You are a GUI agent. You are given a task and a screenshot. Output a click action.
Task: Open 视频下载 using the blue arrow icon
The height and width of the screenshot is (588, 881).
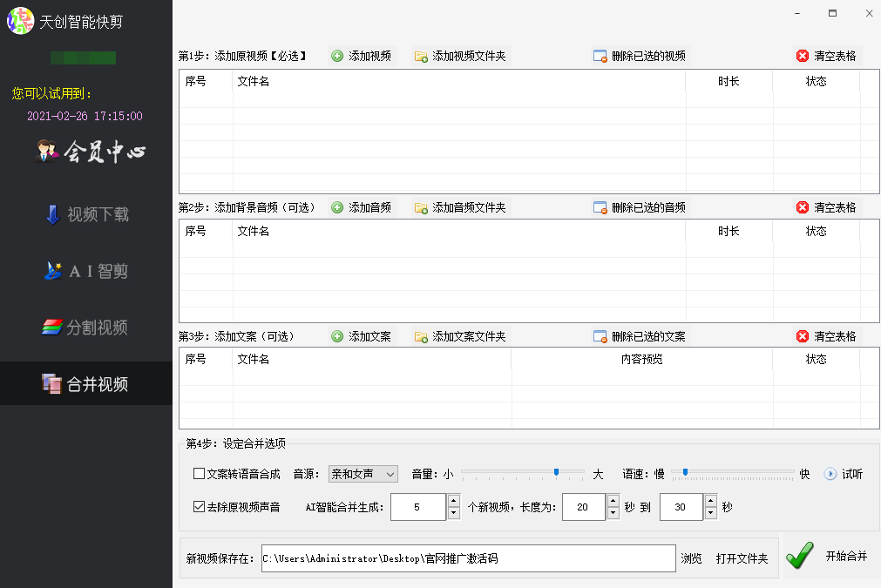tap(53, 214)
